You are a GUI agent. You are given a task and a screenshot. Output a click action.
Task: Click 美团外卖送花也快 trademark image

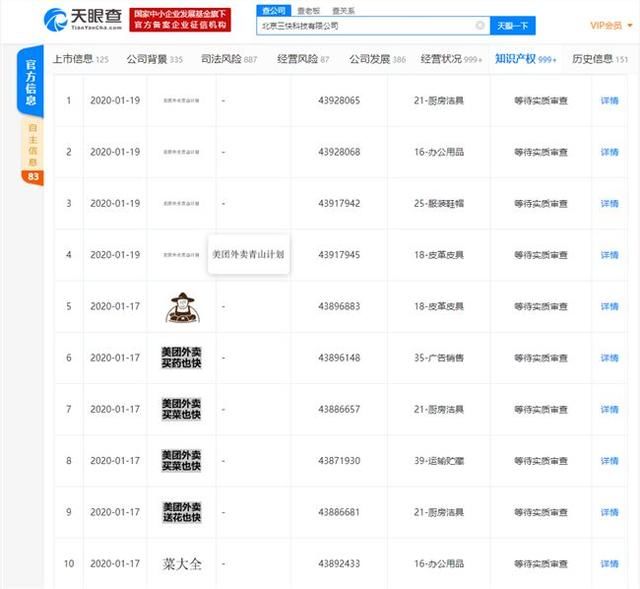[x=182, y=512]
